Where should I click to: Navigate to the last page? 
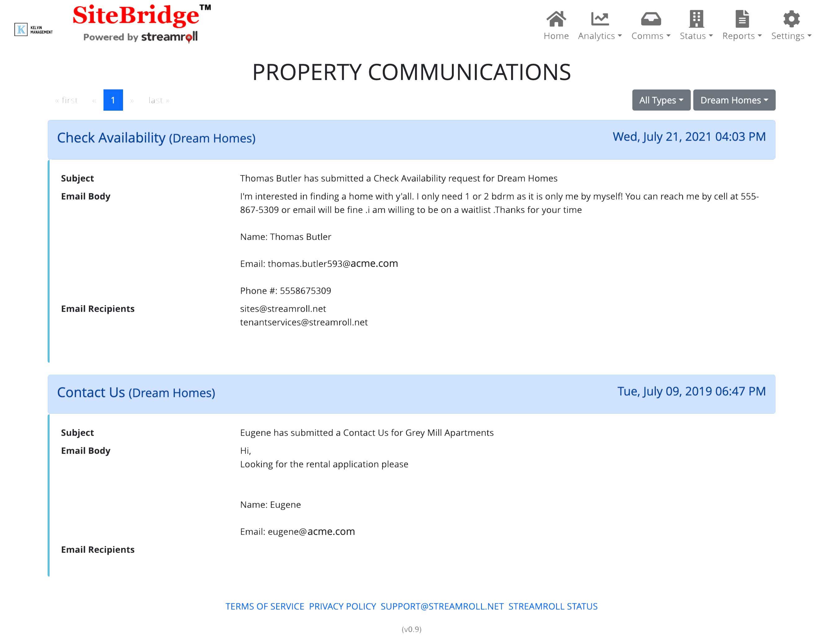(158, 100)
